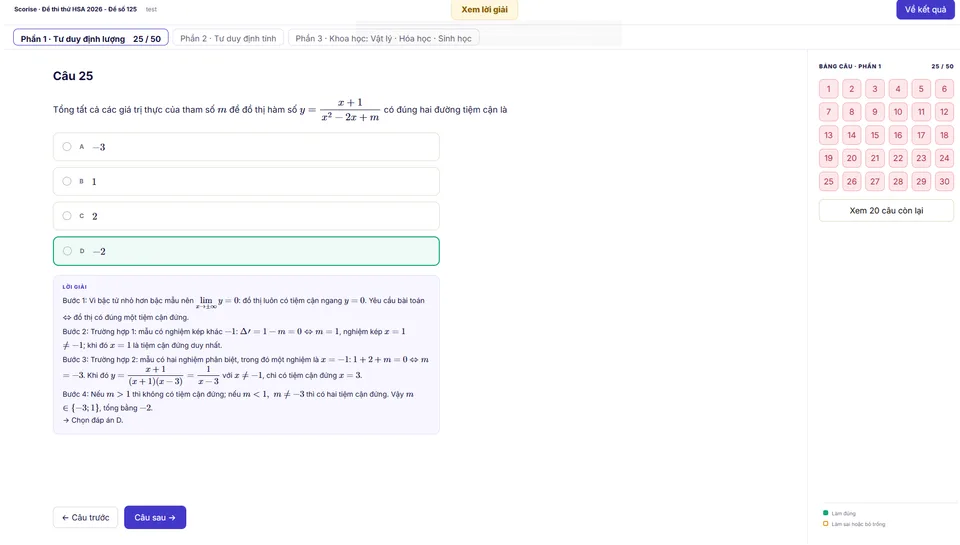Jump to question 11 in question panel

pos(921,111)
